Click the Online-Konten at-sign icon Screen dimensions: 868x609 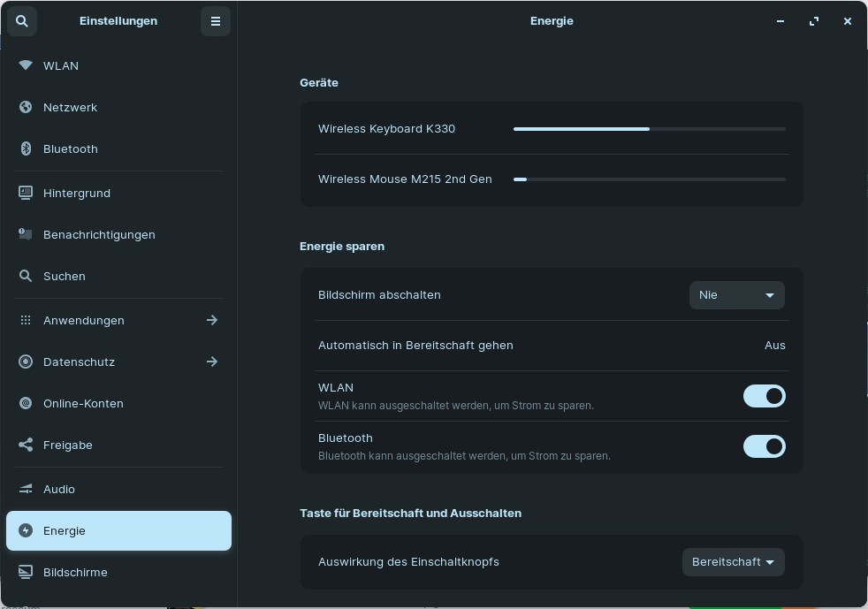(26, 403)
